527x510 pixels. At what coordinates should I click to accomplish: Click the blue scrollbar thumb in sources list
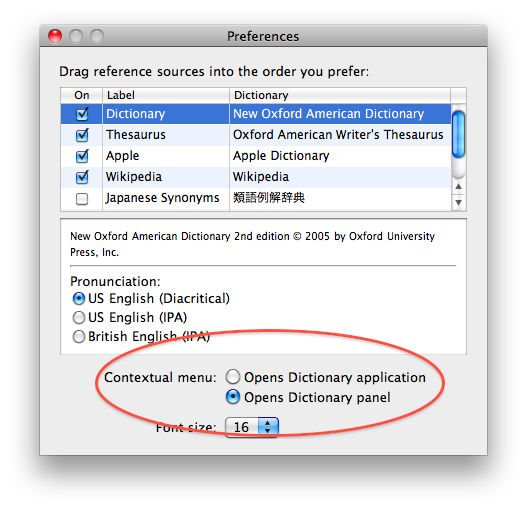458,134
